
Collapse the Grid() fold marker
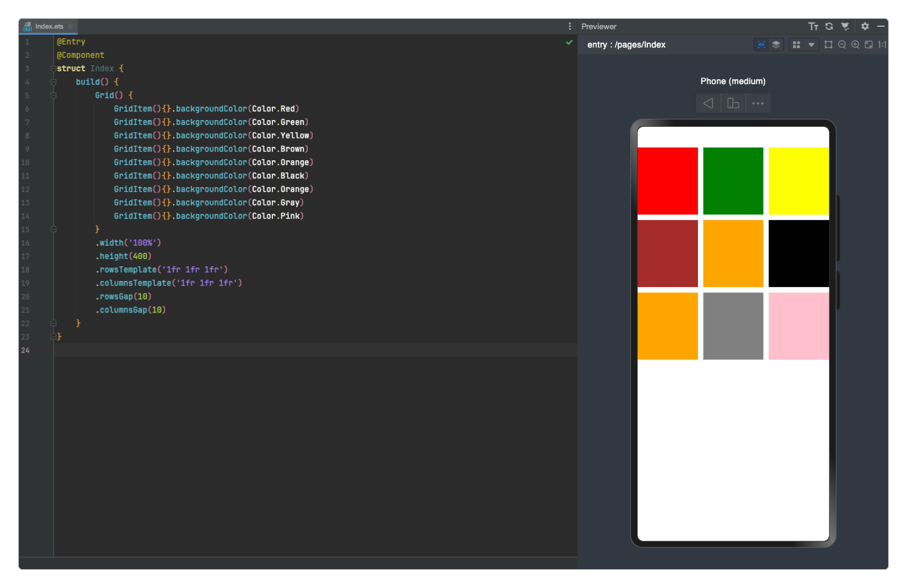53,96
